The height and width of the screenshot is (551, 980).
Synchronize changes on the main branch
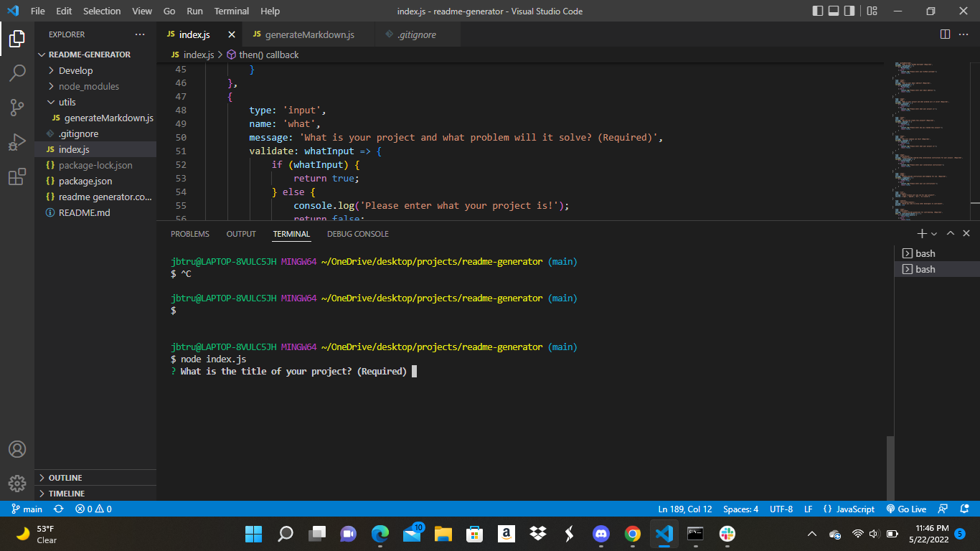point(57,509)
